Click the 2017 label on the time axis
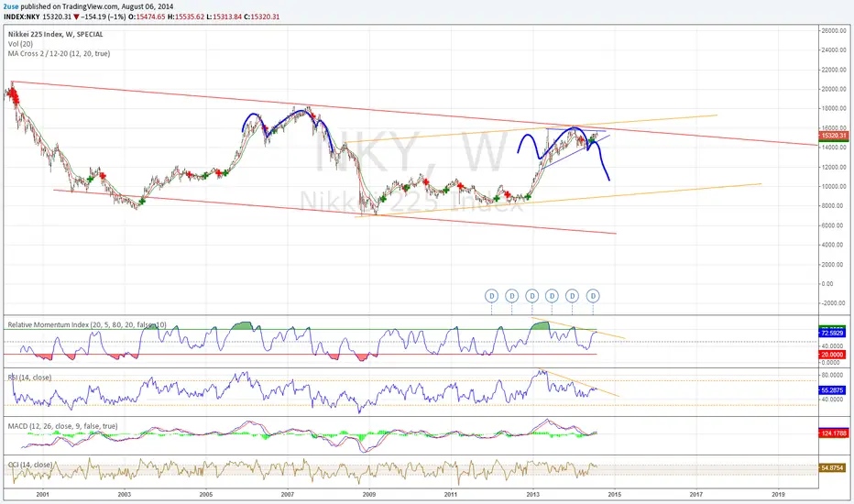 coord(696,494)
